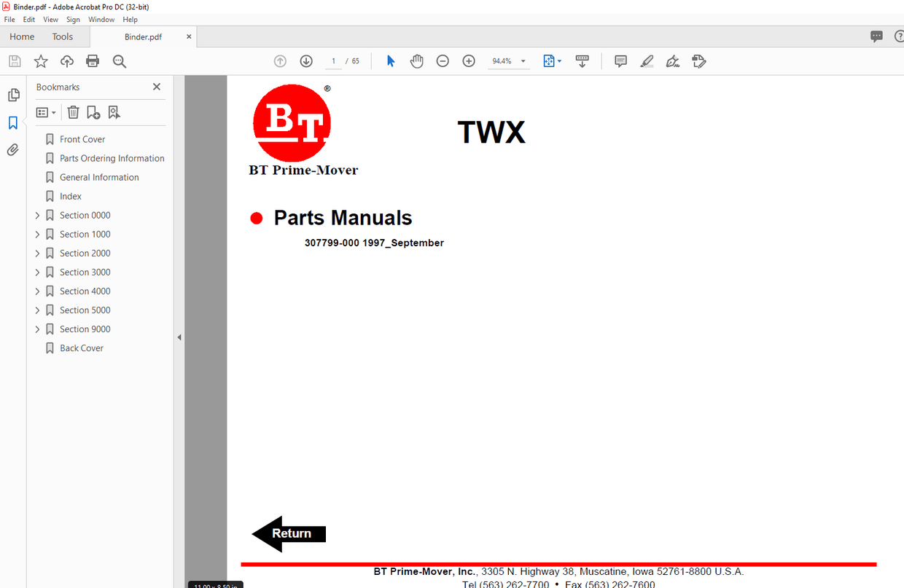
Task: Open the Highlight text tool
Action: 646,61
